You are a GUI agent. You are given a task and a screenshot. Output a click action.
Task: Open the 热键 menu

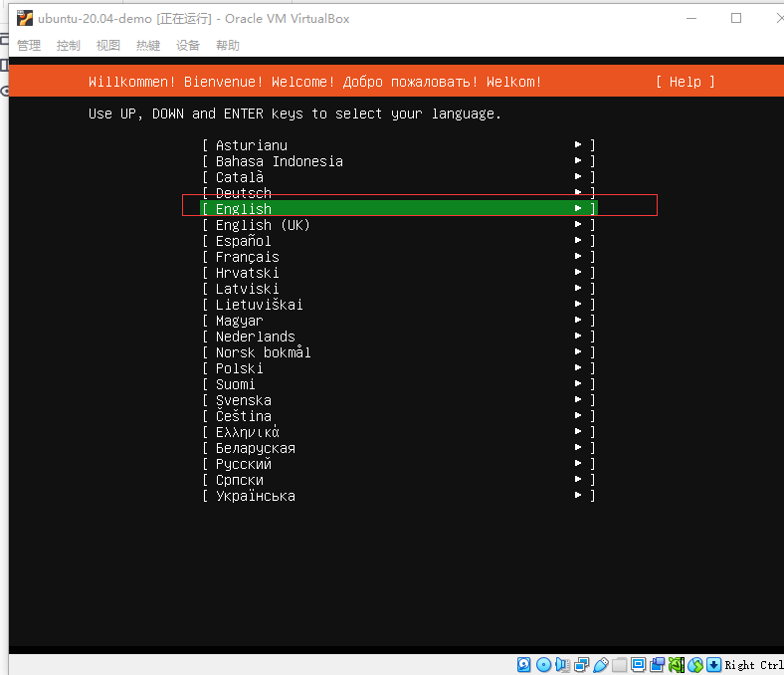tap(148, 46)
